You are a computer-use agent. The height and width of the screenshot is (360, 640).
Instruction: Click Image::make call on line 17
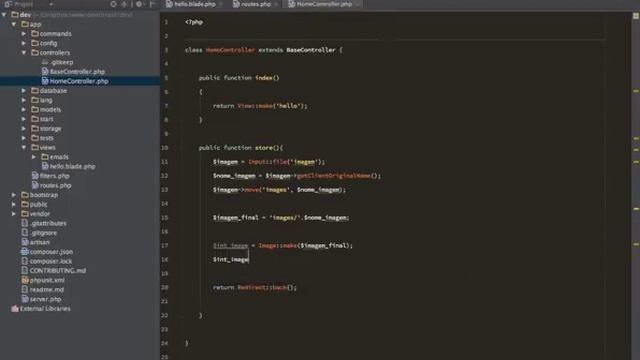click(x=305, y=245)
